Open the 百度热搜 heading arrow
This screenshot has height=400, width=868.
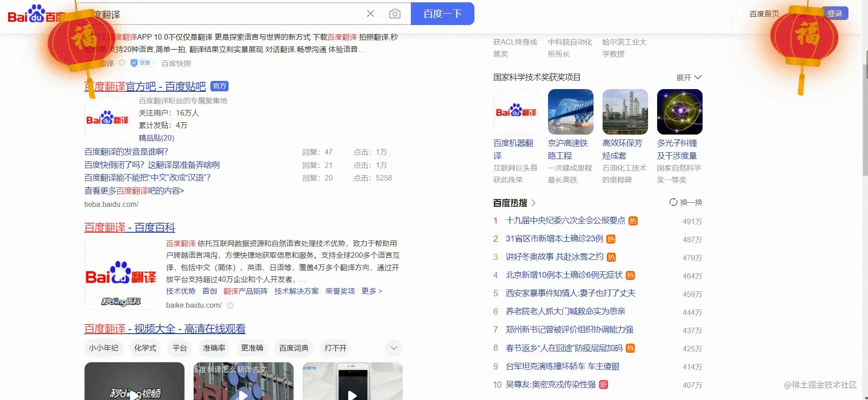[x=534, y=203]
